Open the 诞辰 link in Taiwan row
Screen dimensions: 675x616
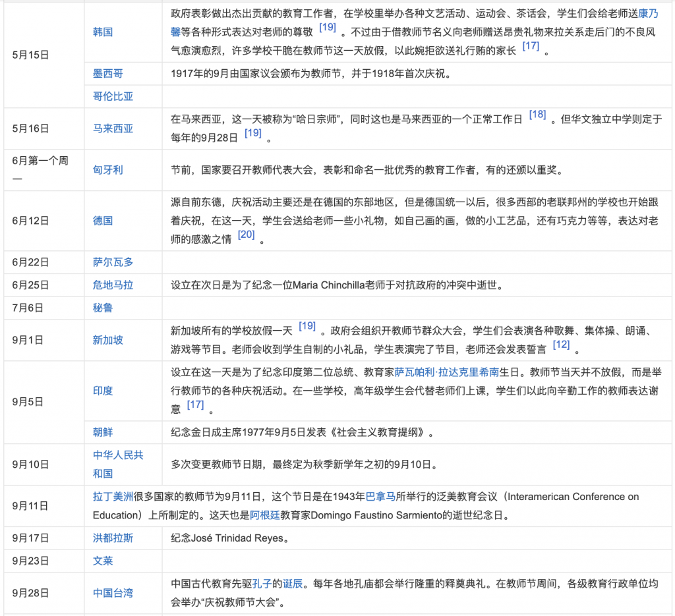click(293, 584)
